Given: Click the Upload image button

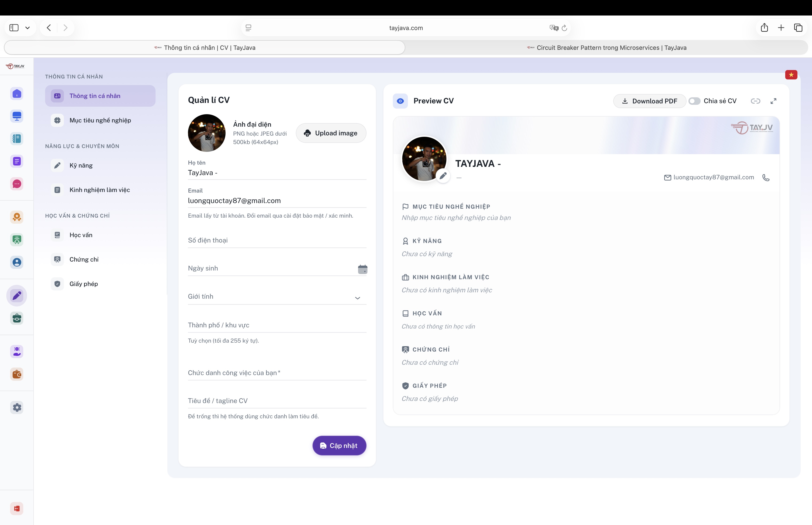Looking at the screenshot, I should [x=331, y=133].
